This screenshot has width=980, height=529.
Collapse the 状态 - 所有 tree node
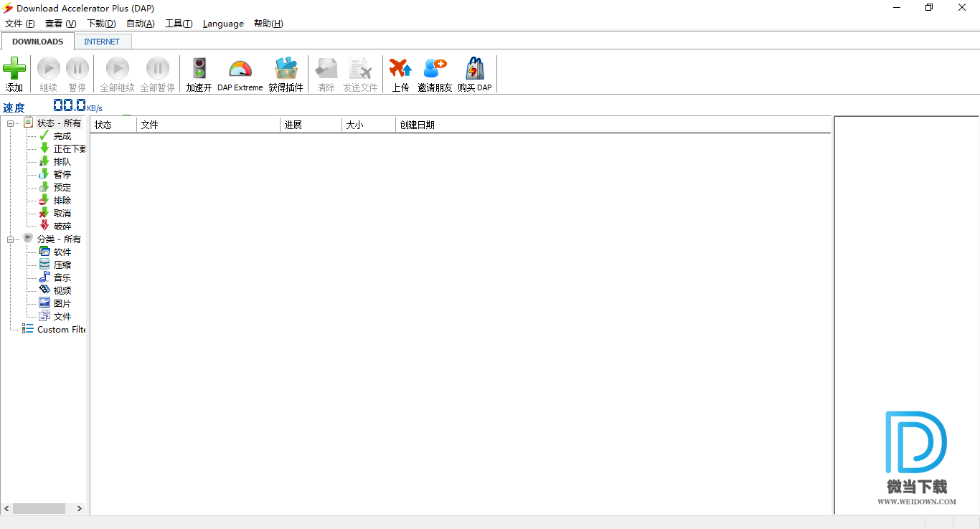pos(11,123)
